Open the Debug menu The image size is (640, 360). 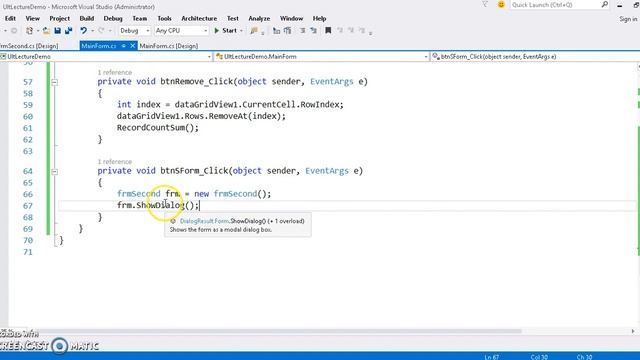113,18
